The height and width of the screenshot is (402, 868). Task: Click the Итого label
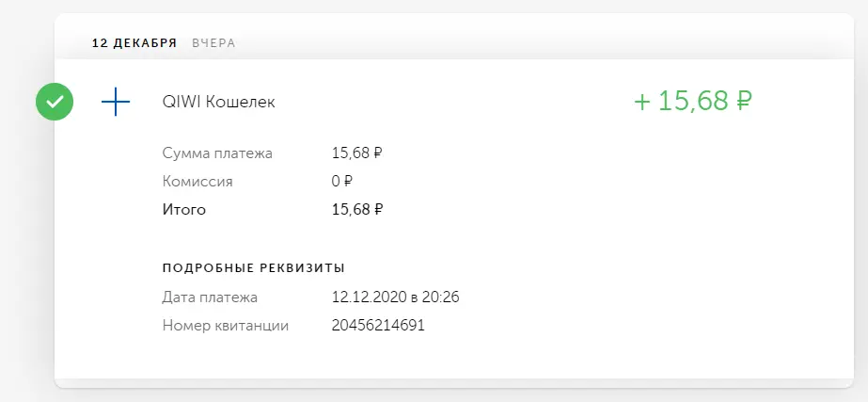click(x=183, y=210)
